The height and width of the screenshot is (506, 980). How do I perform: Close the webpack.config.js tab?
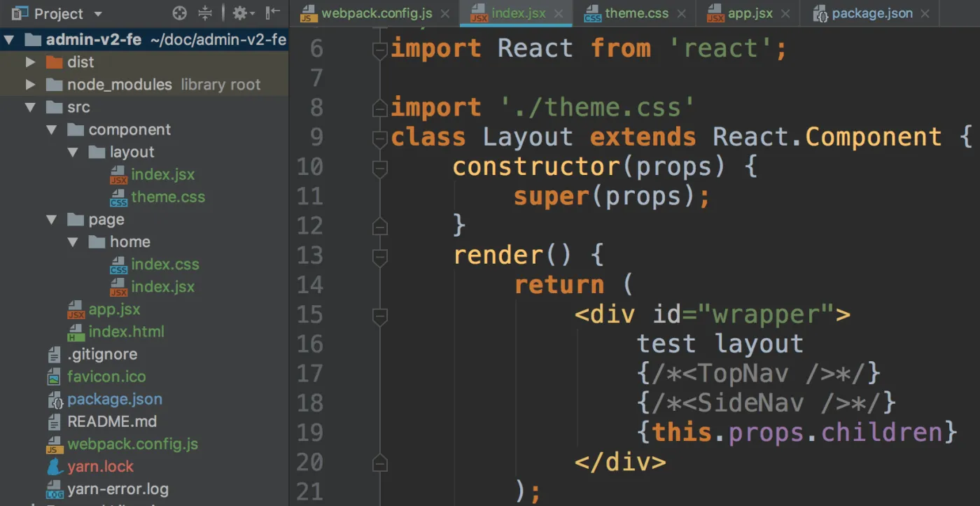point(445,14)
